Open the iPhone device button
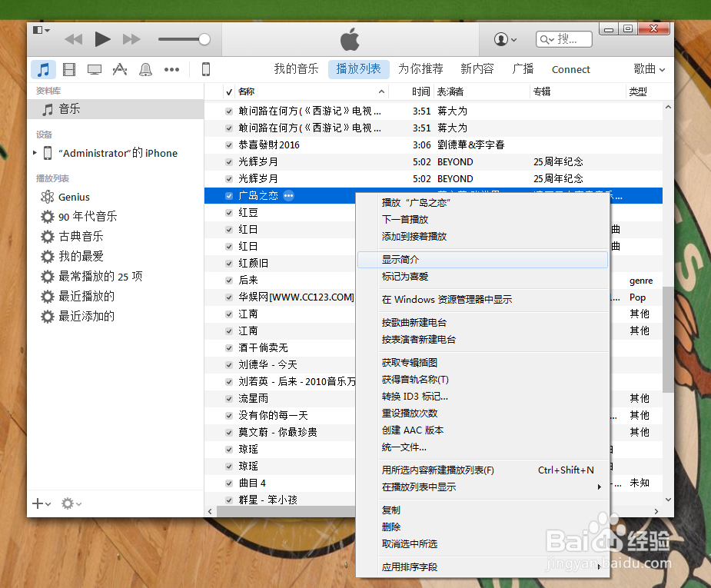Image resolution: width=711 pixels, height=588 pixels. pyautogui.click(x=205, y=69)
